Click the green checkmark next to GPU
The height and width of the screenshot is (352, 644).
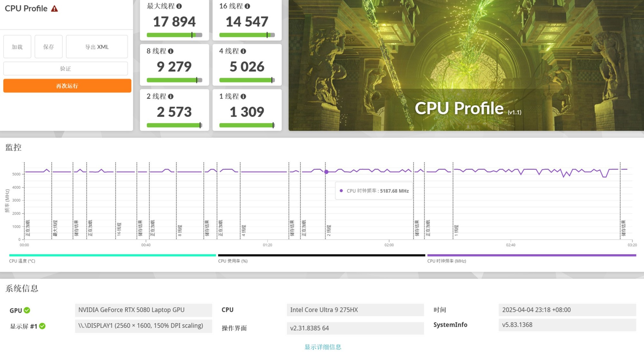point(28,310)
